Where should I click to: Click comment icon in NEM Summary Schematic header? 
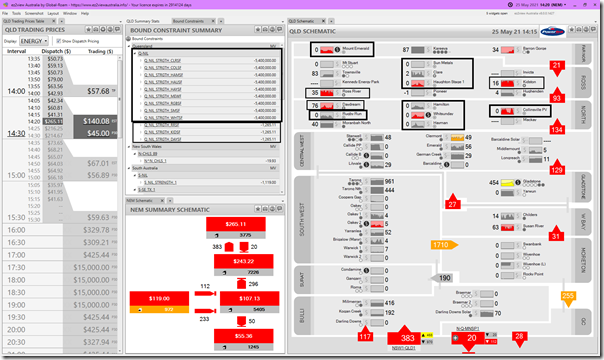(279, 209)
